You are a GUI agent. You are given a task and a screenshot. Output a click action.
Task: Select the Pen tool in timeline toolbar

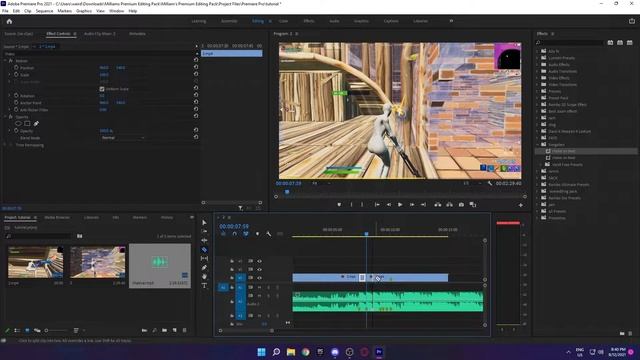pos(204,267)
